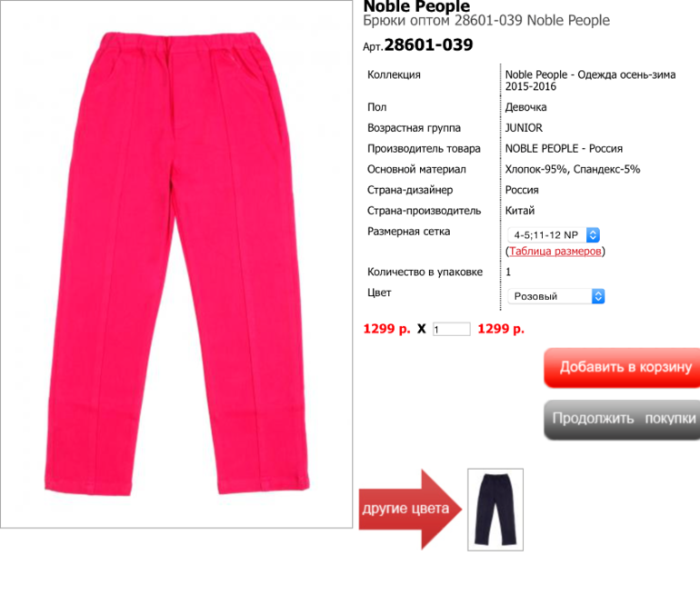Click the Noble People brand heading
The height and width of the screenshot is (605, 700).
coord(416,6)
